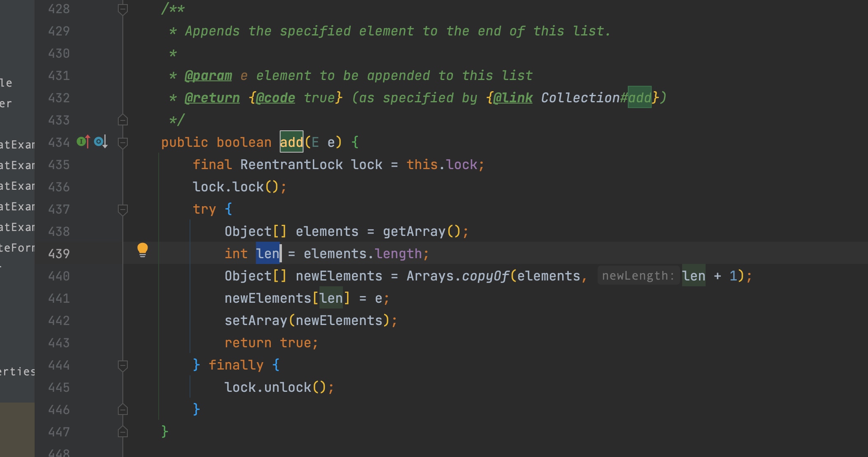868x457 pixels.
Task: Click line number 439 in the gutter
Action: (x=59, y=254)
